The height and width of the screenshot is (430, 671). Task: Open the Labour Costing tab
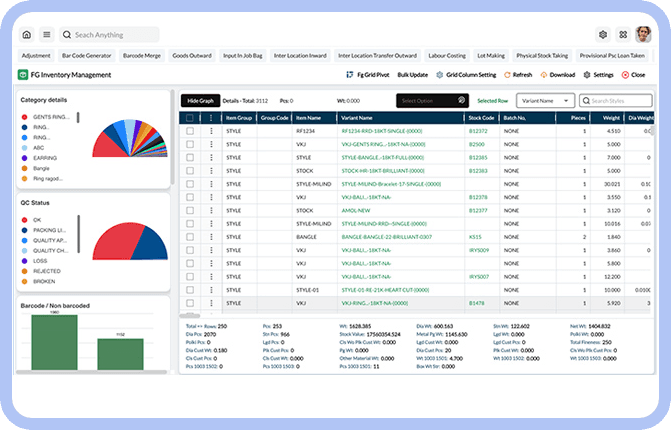(x=447, y=56)
